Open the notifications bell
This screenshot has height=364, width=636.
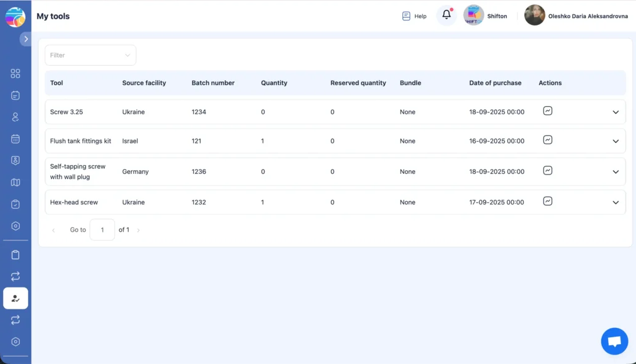(x=446, y=15)
